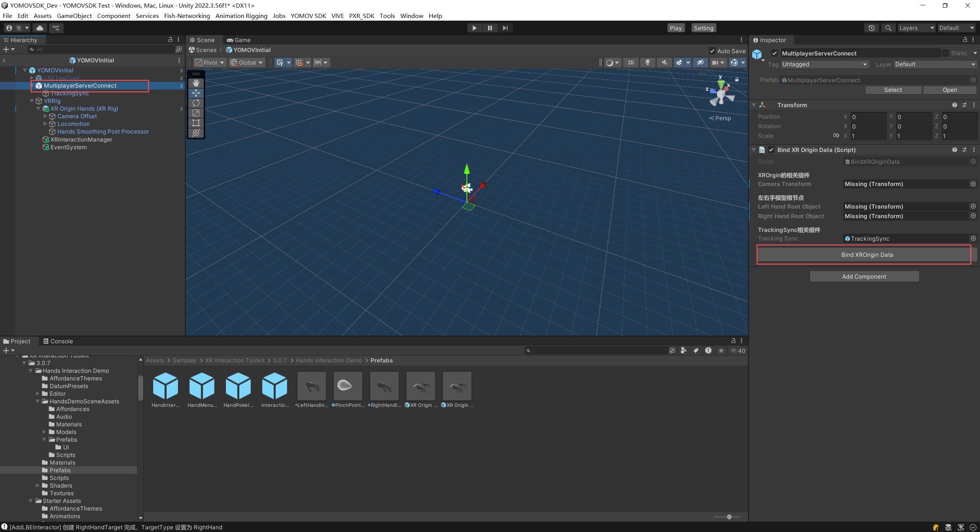The width and height of the screenshot is (980, 532).
Task: Click the Bind XROrigin Data button
Action: click(x=867, y=255)
